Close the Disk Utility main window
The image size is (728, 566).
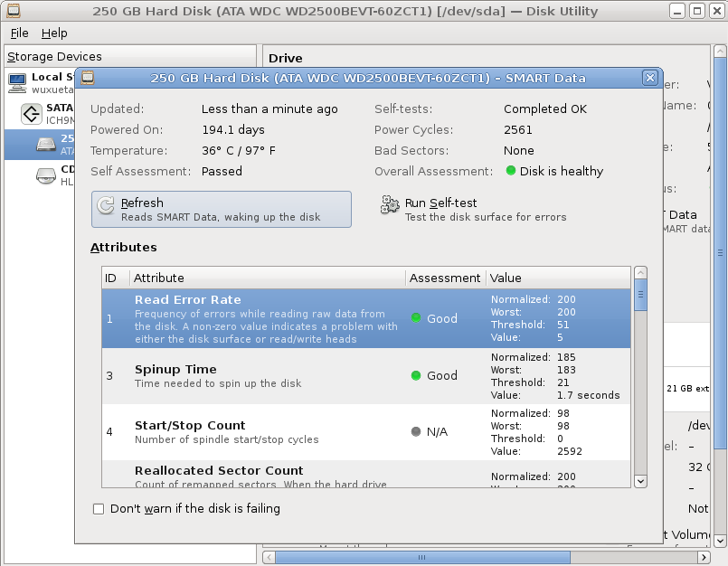pyautogui.click(x=717, y=11)
